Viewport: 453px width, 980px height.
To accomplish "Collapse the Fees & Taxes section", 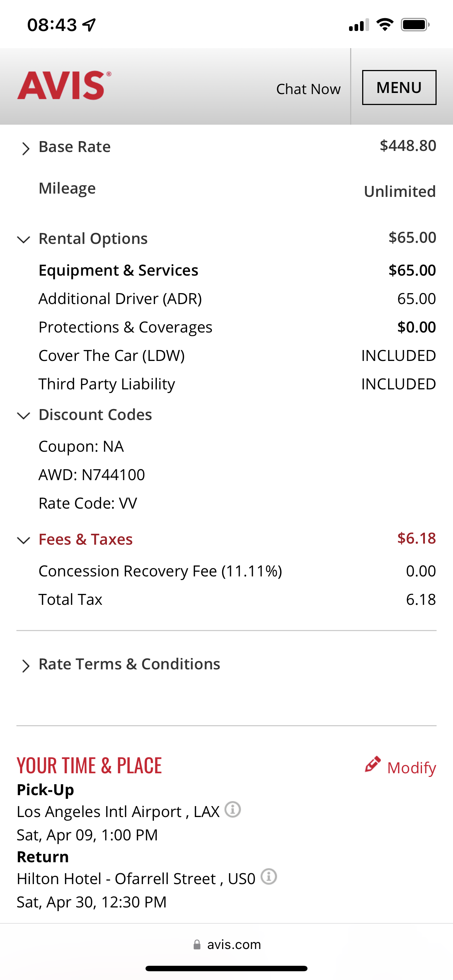I will pos(24,540).
